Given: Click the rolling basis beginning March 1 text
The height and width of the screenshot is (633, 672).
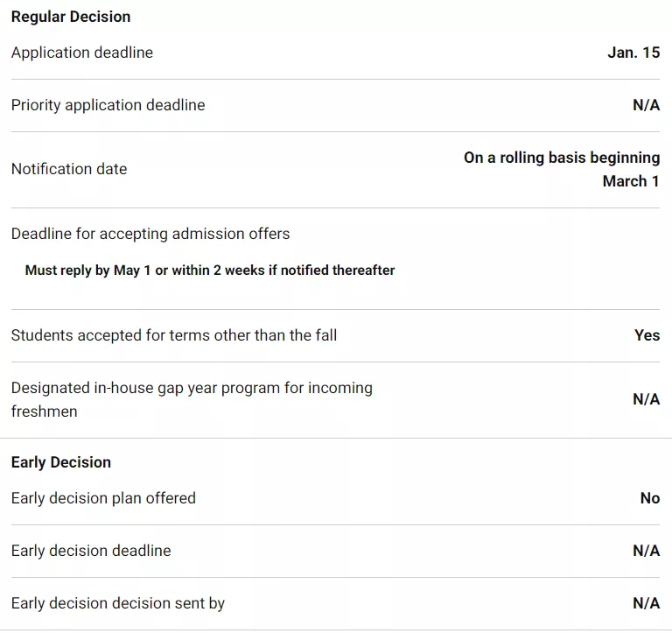Looking at the screenshot, I should click(x=562, y=169).
